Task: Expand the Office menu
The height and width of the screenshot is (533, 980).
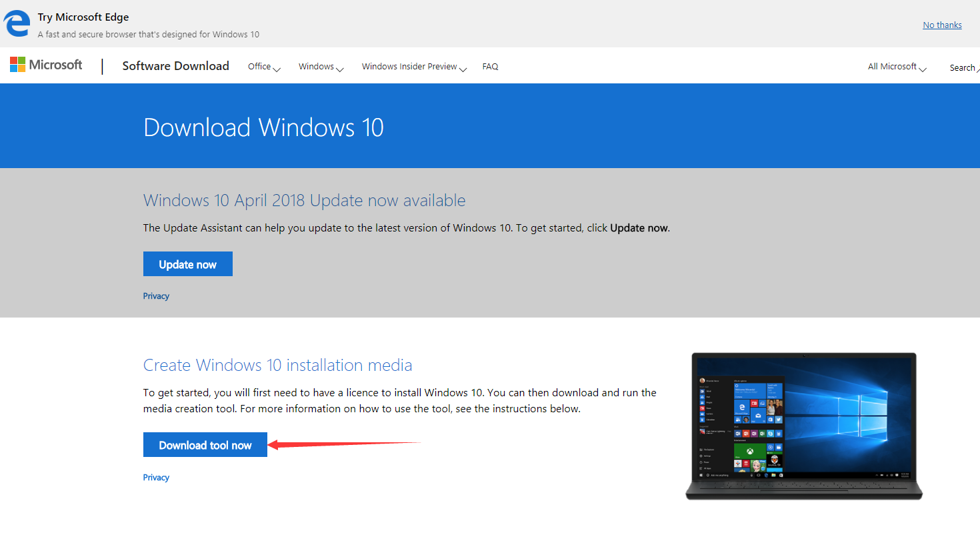Action: [x=264, y=67]
